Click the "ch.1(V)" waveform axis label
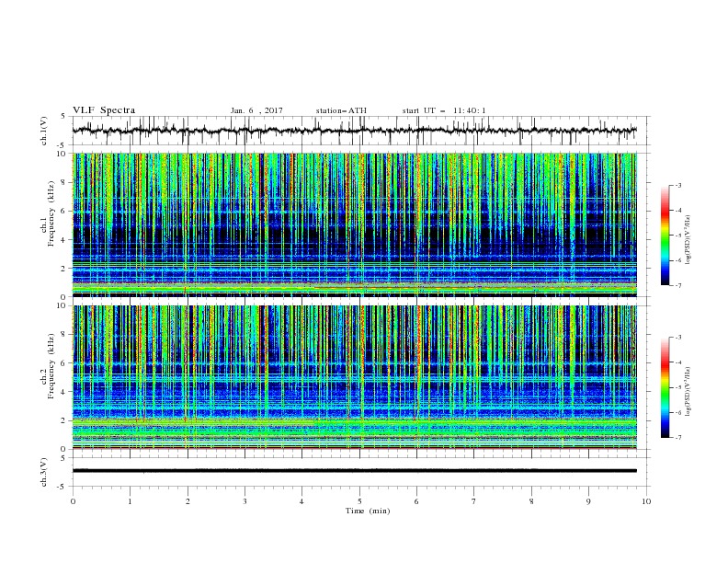Image resolution: width=728 pixels, height=563 pixels. (44, 131)
